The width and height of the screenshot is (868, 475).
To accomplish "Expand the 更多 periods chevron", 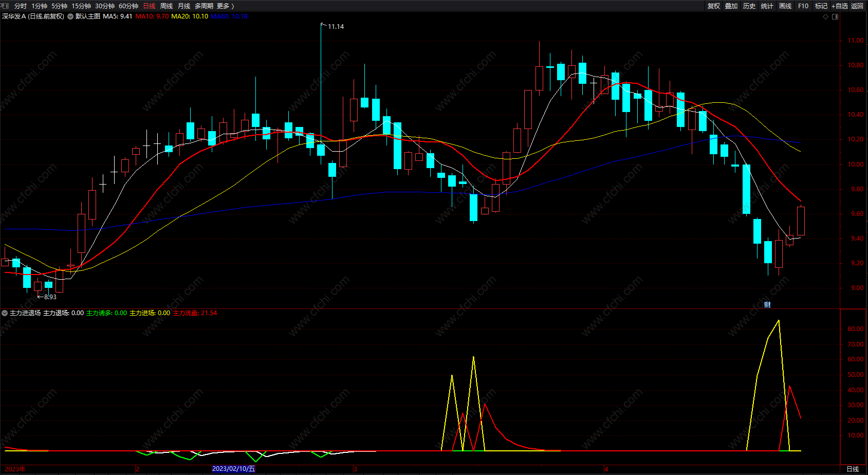I will pyautogui.click(x=232, y=6).
